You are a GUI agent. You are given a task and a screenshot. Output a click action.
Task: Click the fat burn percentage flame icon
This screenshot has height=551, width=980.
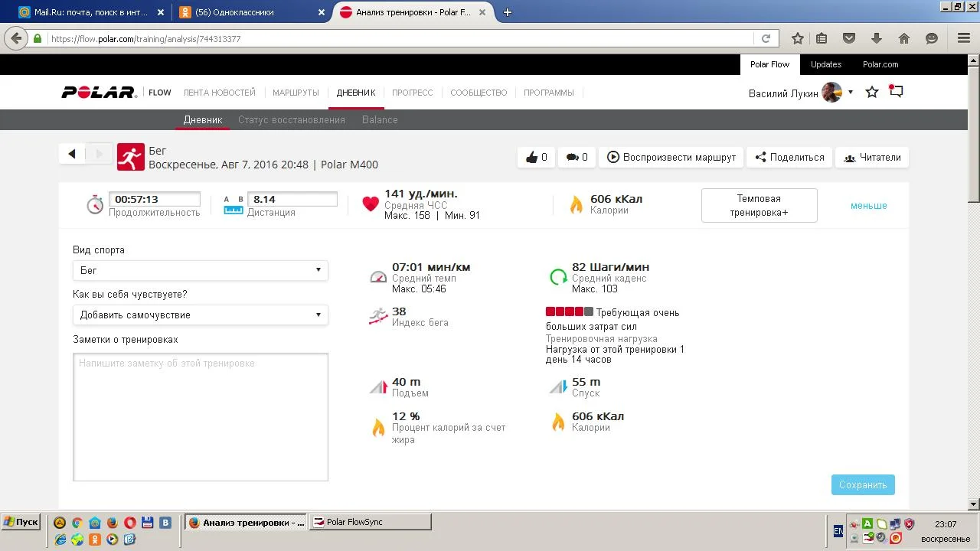(x=378, y=427)
